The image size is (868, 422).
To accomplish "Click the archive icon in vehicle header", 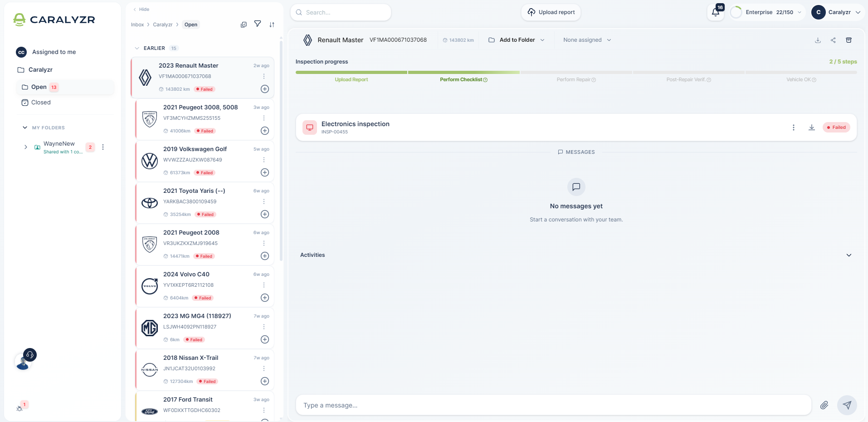I will (x=848, y=40).
